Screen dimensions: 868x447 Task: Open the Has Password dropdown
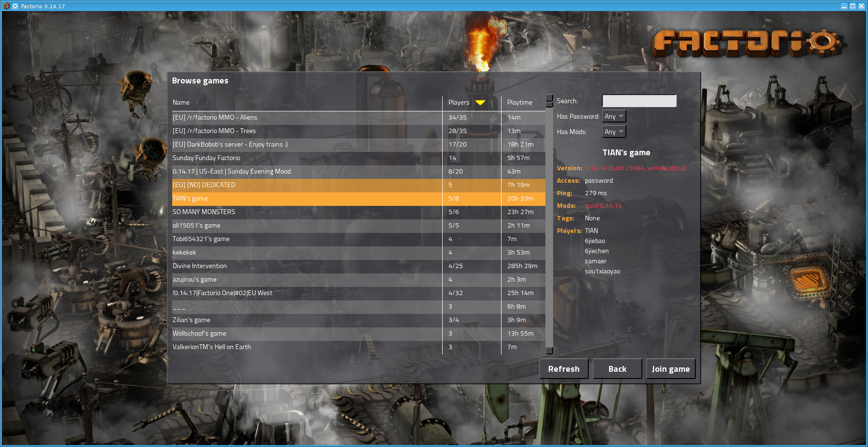point(614,116)
